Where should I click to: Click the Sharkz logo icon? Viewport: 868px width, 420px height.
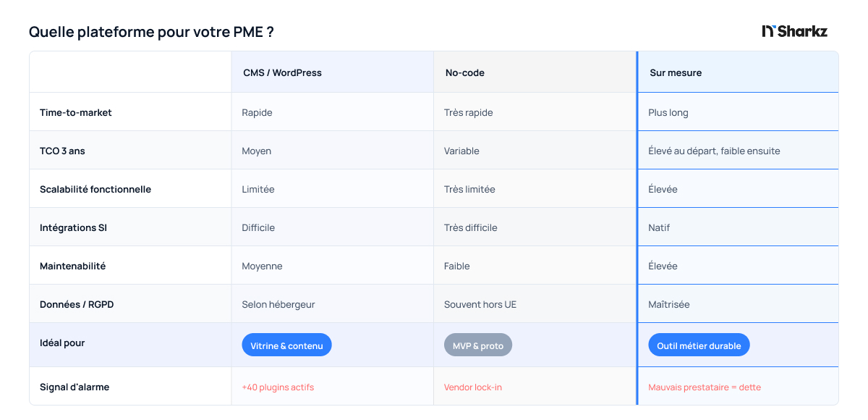769,31
